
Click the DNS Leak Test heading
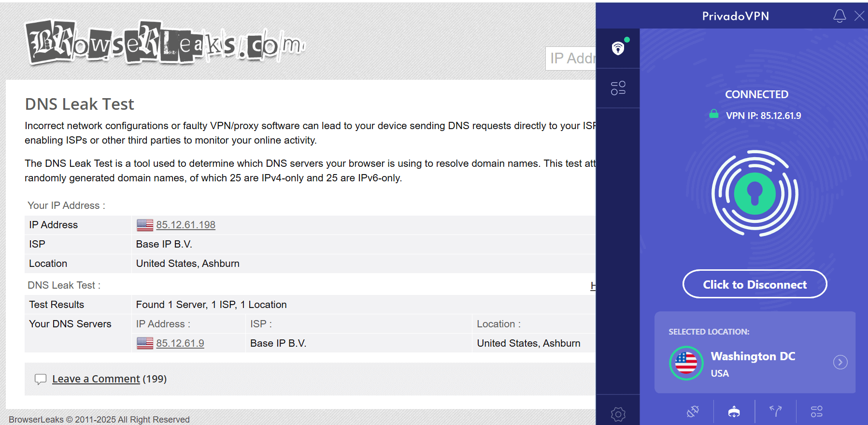80,104
